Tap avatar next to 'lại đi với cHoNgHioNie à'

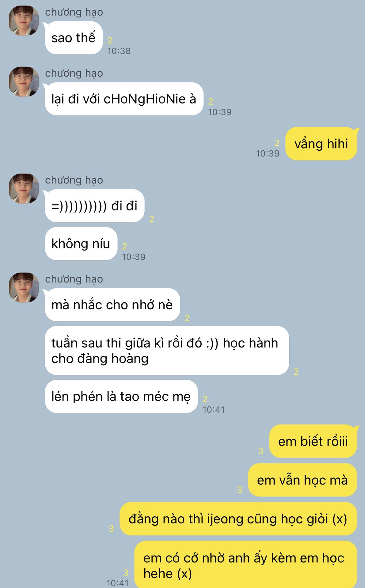(x=24, y=82)
